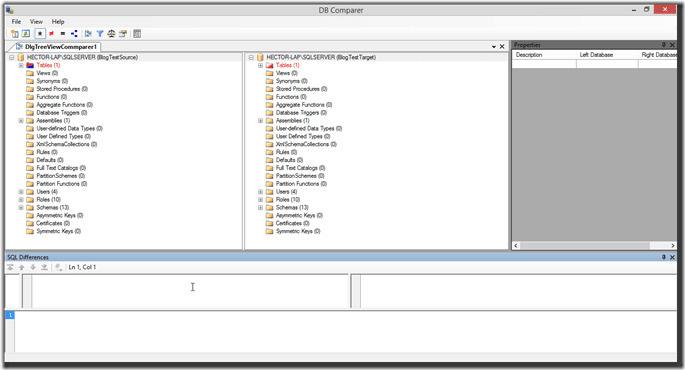Expand Users (4) in the right tree
685x370 pixels.
260,192
